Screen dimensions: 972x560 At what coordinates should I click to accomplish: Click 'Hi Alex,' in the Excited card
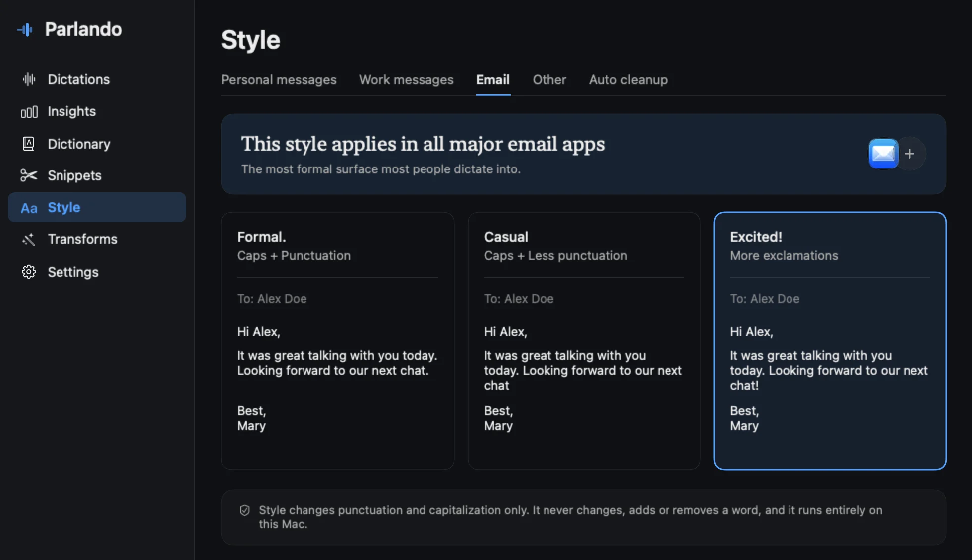751,332
